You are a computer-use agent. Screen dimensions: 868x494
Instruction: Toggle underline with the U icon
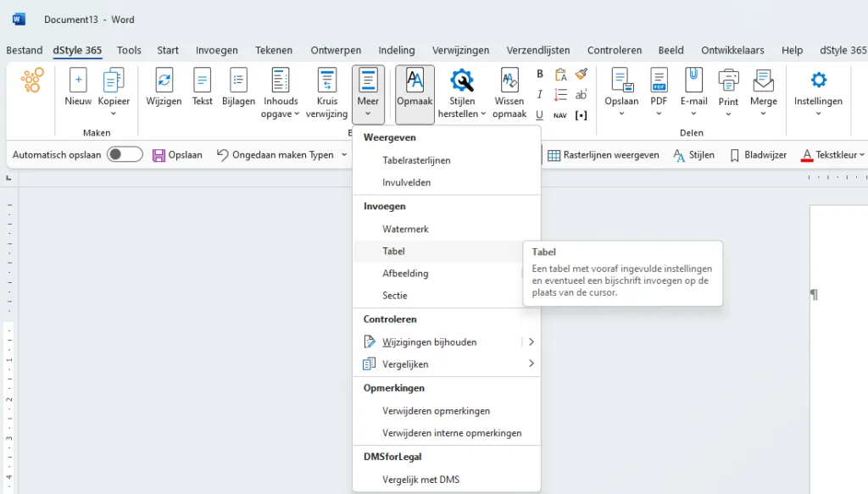pos(540,115)
